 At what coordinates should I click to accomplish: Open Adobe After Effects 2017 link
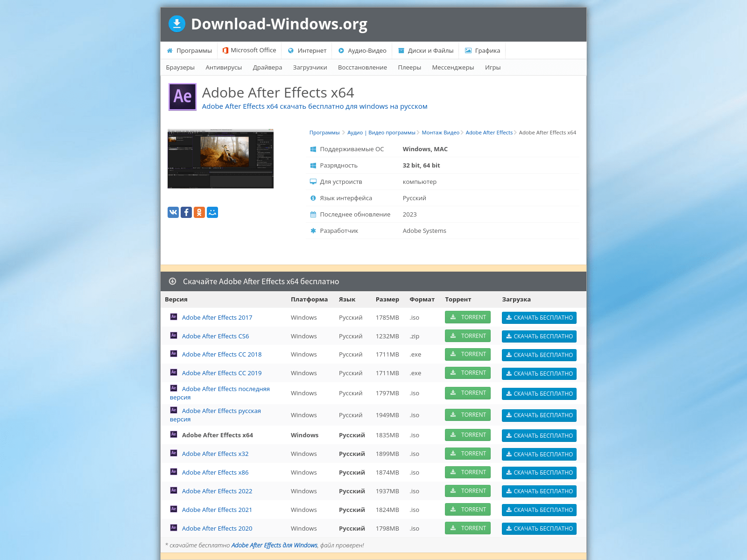coord(217,318)
